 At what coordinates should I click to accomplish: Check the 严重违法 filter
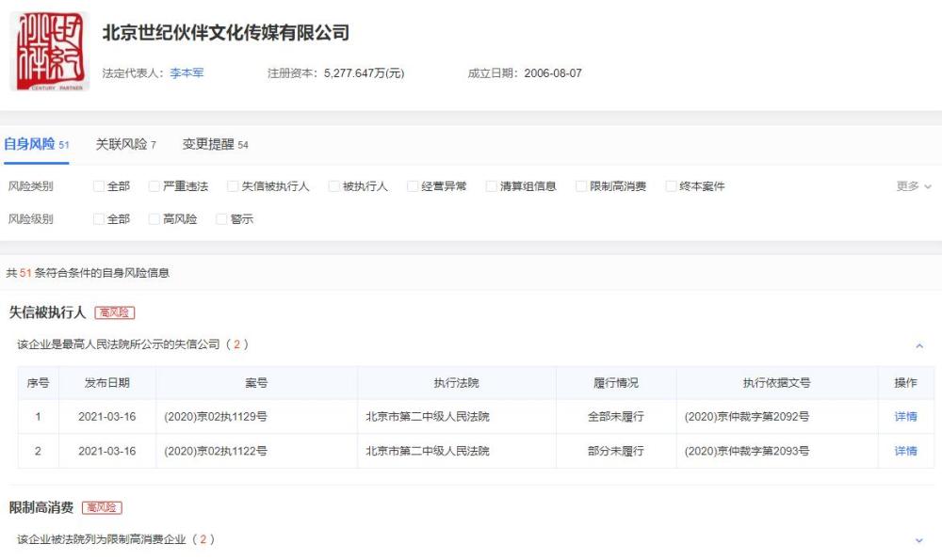(x=154, y=186)
